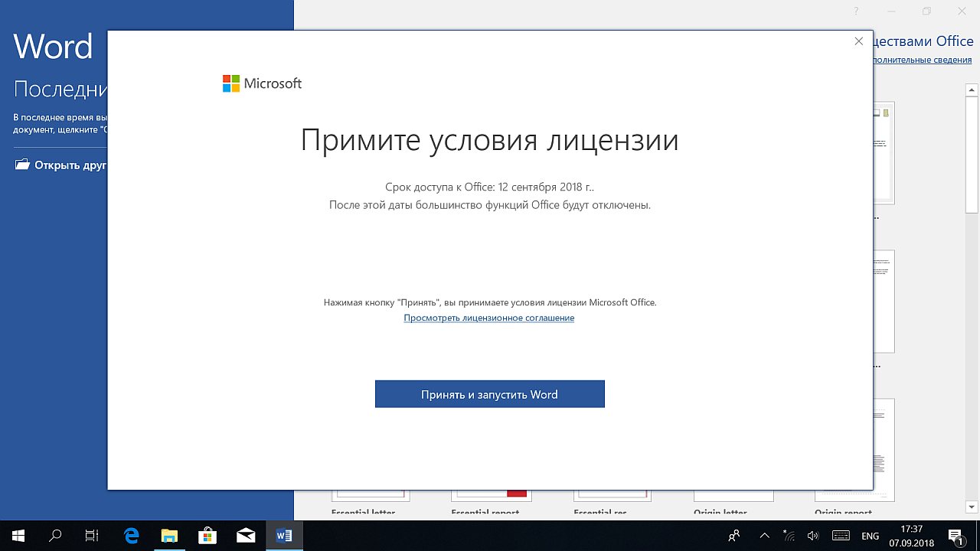
Task: Expand hidden system tray icons chevron
Action: click(764, 536)
